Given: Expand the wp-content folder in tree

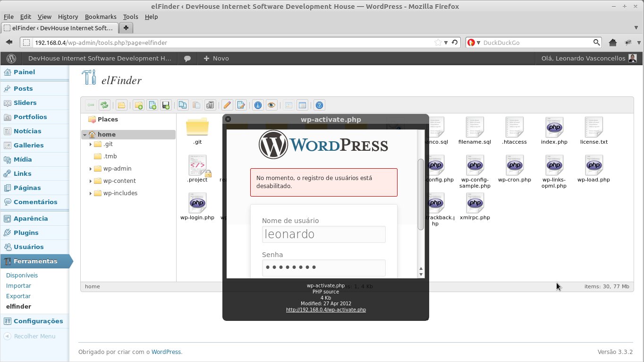Looking at the screenshot, I should tap(90, 181).
